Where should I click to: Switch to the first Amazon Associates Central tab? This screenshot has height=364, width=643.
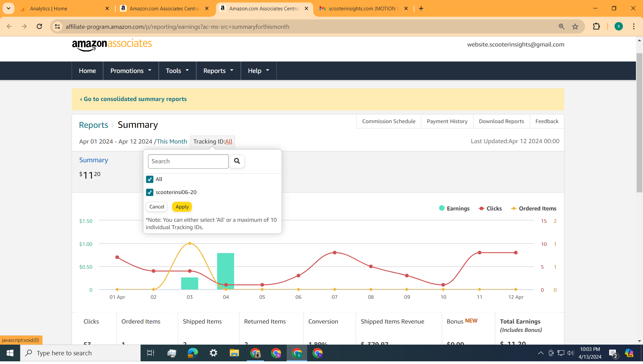tap(164, 8)
